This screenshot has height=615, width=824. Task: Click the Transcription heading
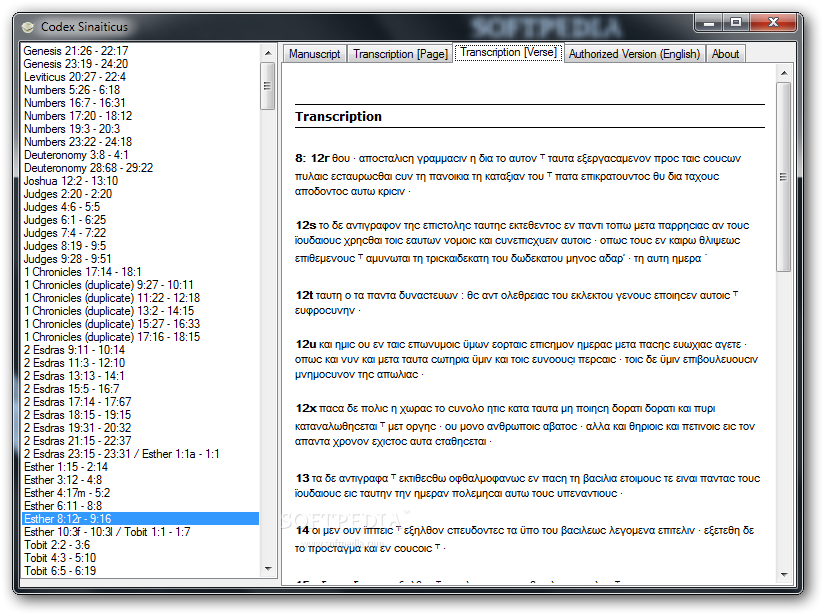[338, 117]
